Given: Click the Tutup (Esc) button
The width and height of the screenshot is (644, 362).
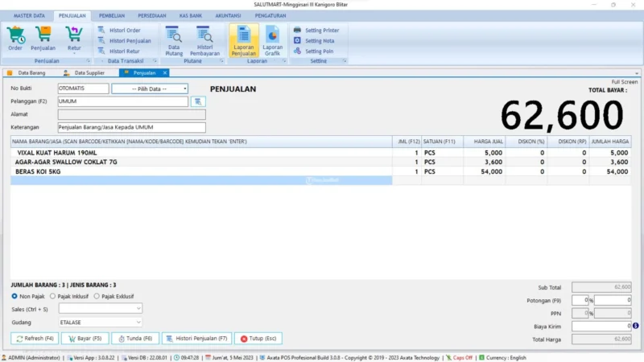Looking at the screenshot, I should point(259,339).
